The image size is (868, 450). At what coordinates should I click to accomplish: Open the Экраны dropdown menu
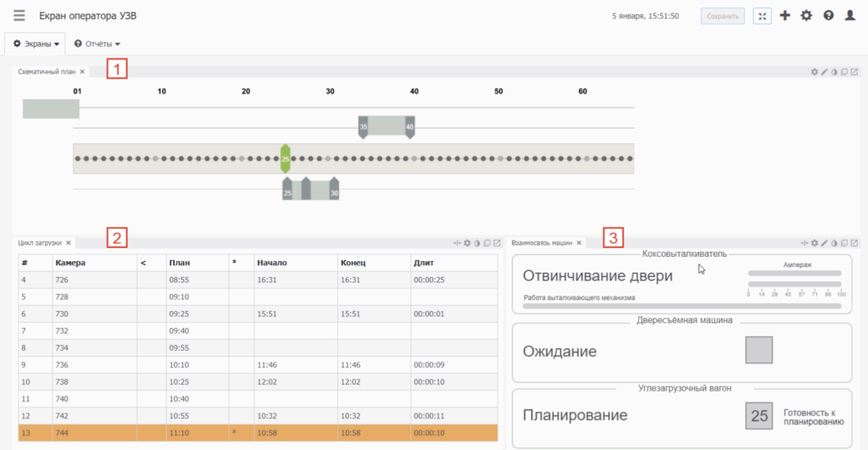point(36,44)
